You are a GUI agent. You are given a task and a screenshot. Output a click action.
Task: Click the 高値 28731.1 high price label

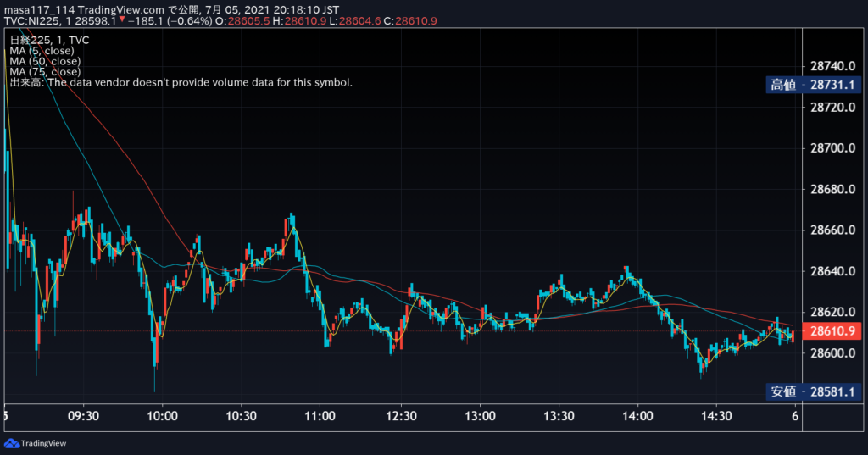coord(813,85)
